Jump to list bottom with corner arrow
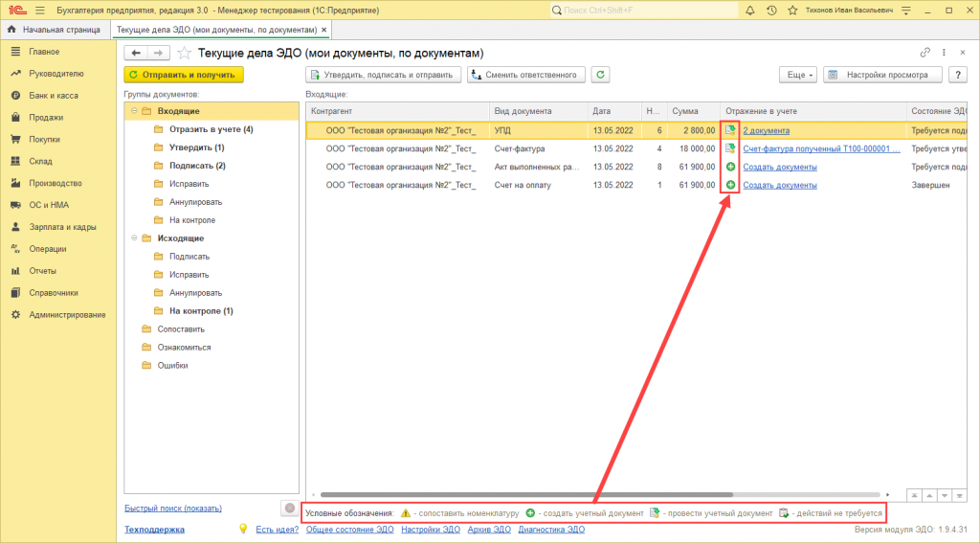 959,495
